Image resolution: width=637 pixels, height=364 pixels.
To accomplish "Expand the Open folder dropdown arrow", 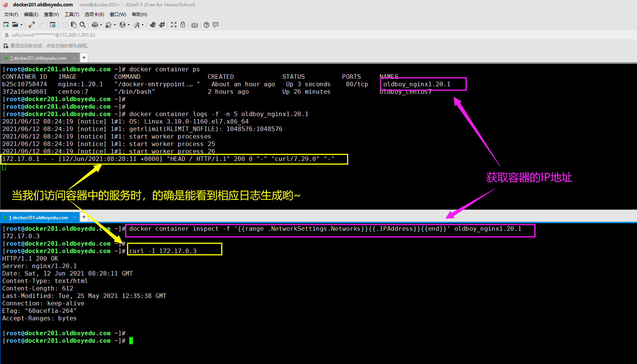I will (x=21, y=25).
